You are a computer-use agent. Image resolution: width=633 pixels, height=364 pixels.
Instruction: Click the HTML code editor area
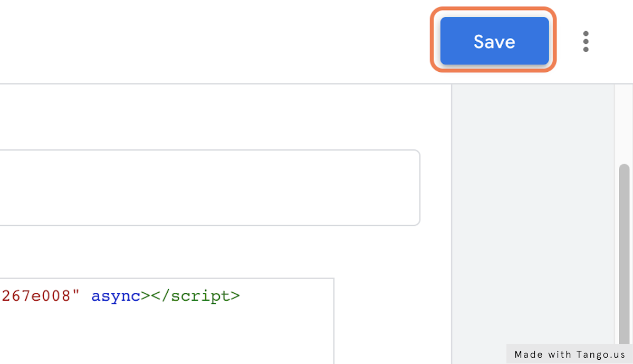(167, 321)
